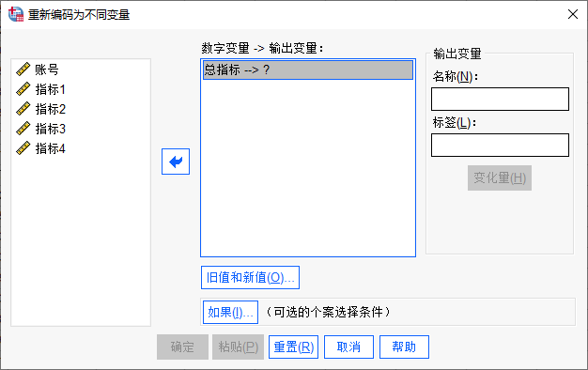
Task: Close the 重新编码为不同变量 dialog
Action: [573, 14]
